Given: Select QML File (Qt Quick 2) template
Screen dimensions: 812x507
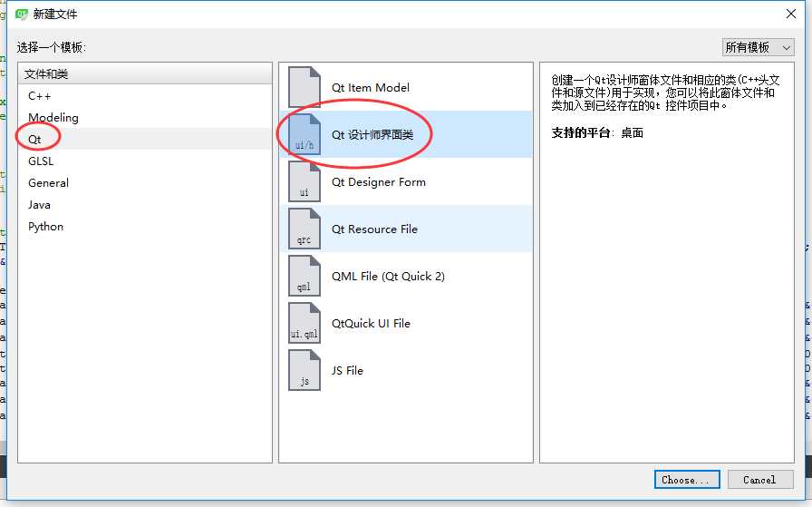Looking at the screenshot, I should [406, 276].
